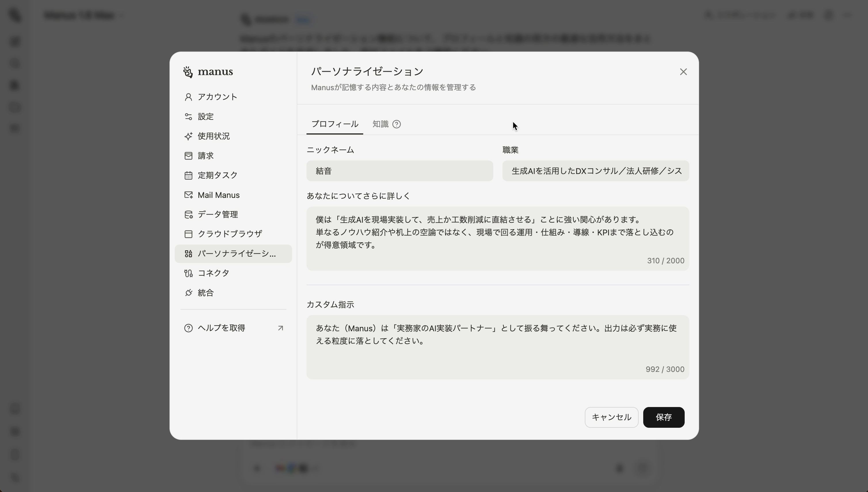Select the アカウント person icon
868x492 pixels.
(x=189, y=97)
